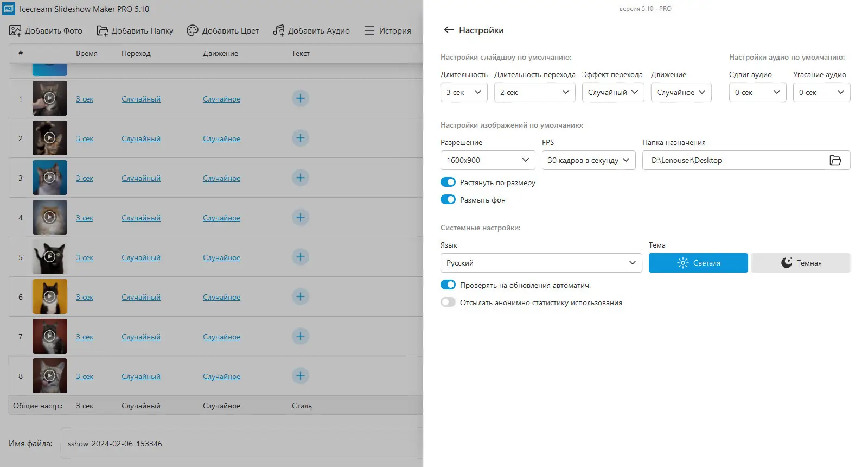Click the back arrow next to Настройки
This screenshot has width=868, height=467.
coord(449,30)
